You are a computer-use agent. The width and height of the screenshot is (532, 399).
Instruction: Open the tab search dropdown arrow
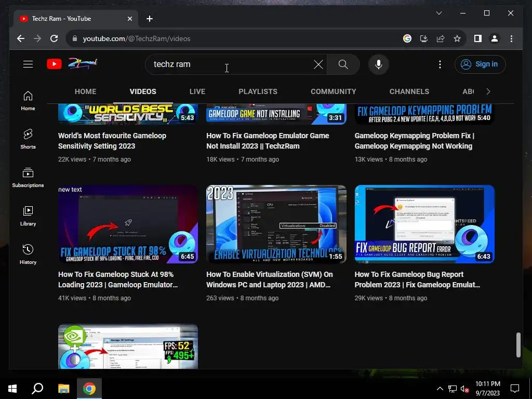(438, 13)
